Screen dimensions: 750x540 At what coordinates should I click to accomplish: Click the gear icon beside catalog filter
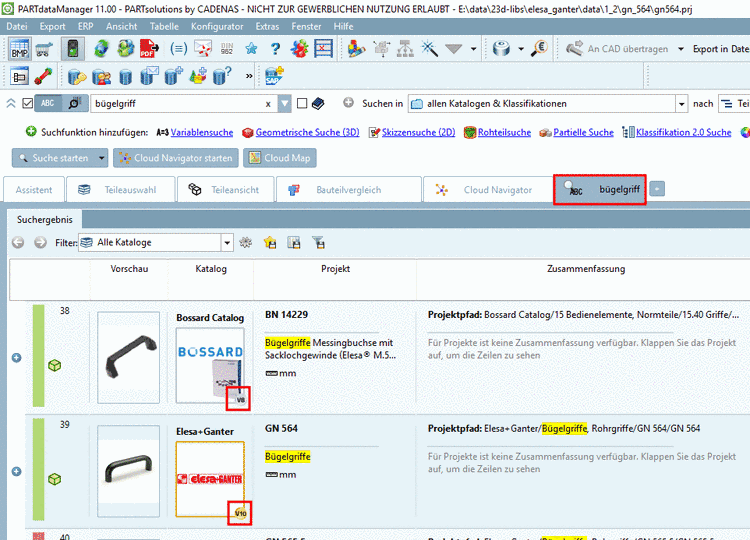(245, 242)
